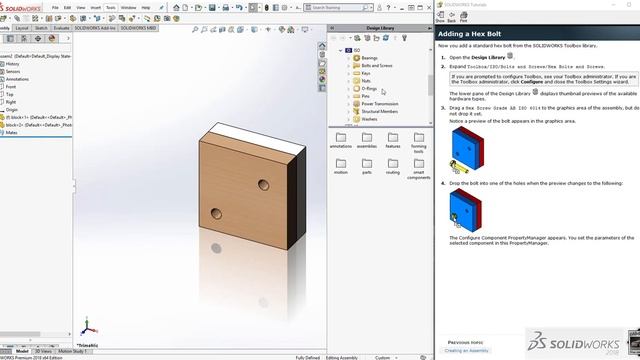Screen dimensions: 640x360
Task: Switch to the DimXpertManager crosshair tab icon
Action: (x=38, y=38)
